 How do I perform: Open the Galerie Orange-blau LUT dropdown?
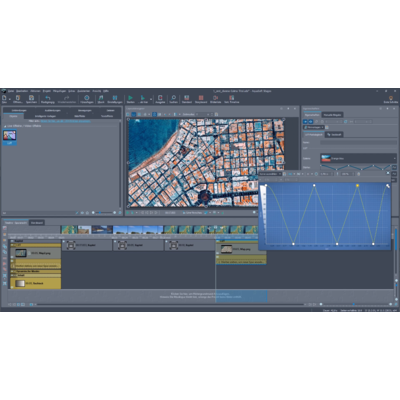pos(358,158)
